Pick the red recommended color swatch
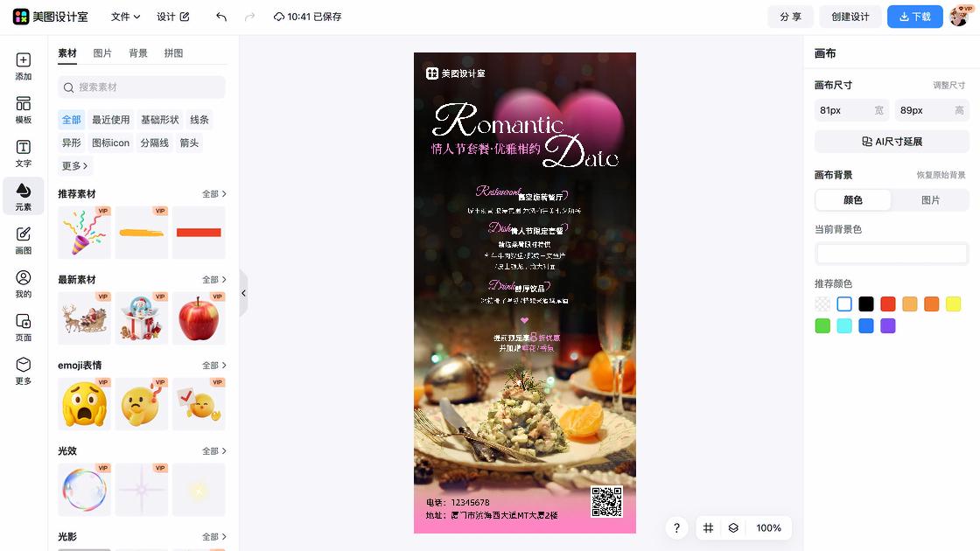The height and width of the screenshot is (551, 980). click(x=887, y=304)
